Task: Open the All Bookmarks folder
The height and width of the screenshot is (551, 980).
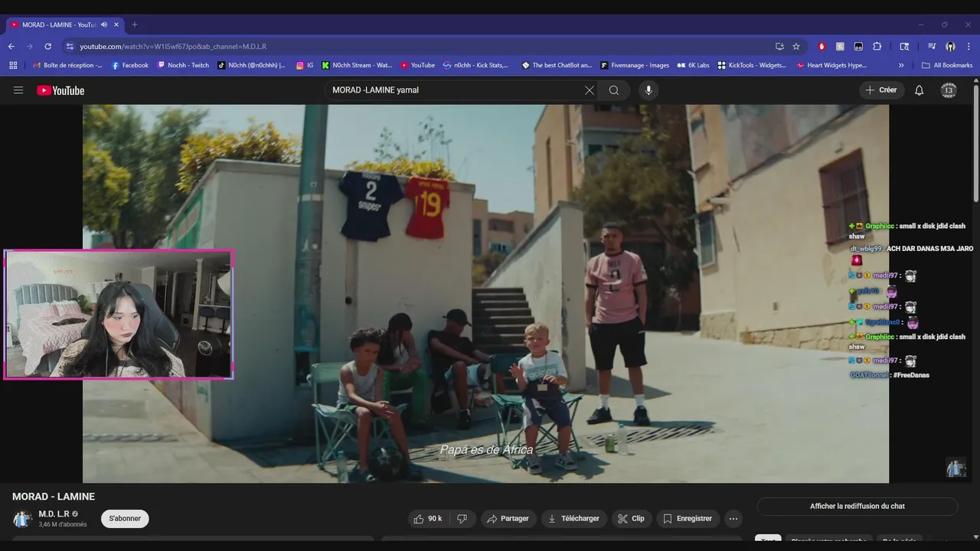Action: pos(947,66)
